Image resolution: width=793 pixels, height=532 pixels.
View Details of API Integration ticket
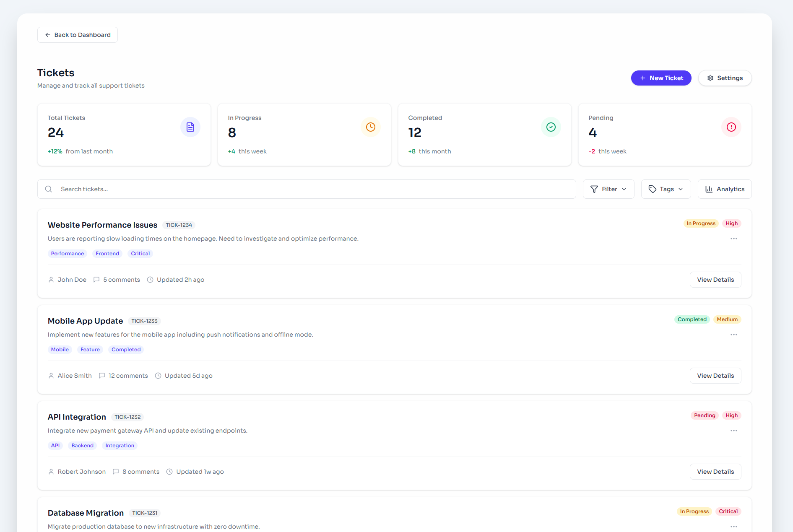click(x=715, y=472)
